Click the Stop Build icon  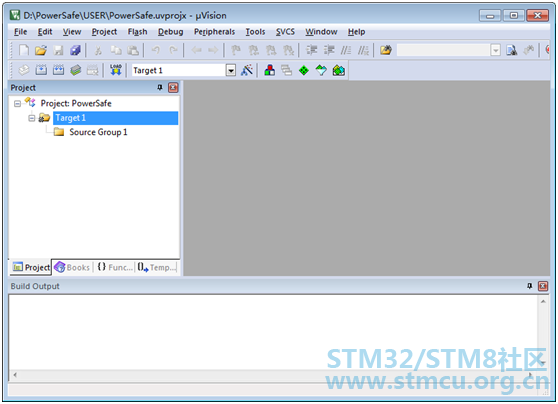pyautogui.click(x=93, y=70)
